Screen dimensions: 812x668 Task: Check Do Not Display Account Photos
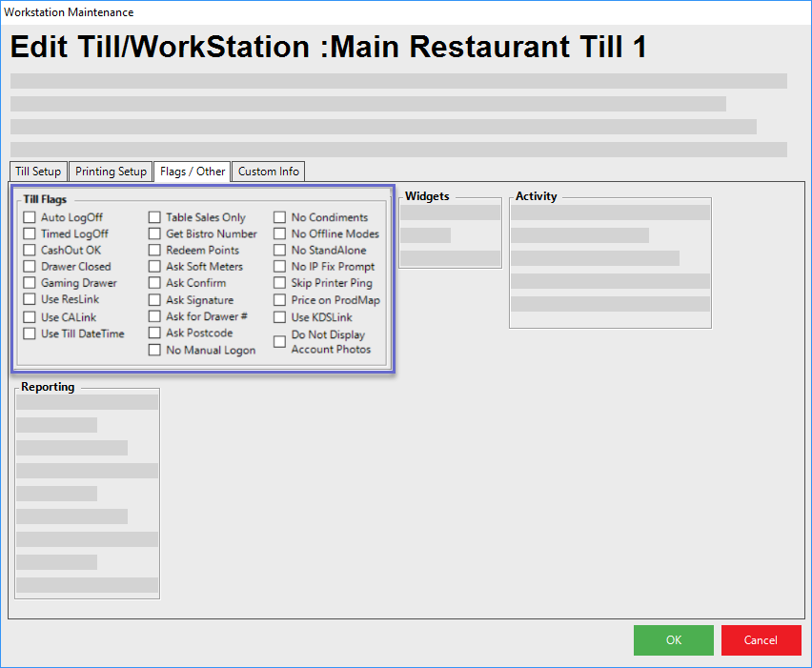click(x=279, y=341)
